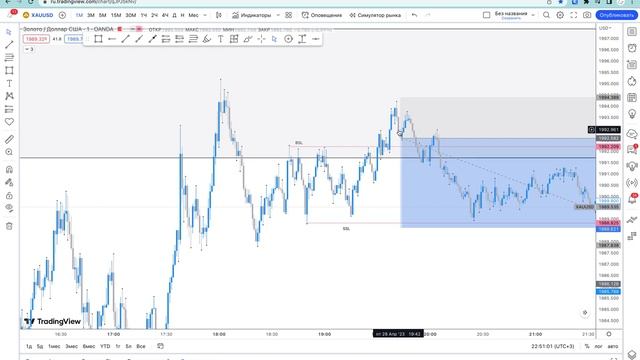Switch to 3M timeframe
The width and height of the screenshot is (640, 360).
[x=91, y=15]
